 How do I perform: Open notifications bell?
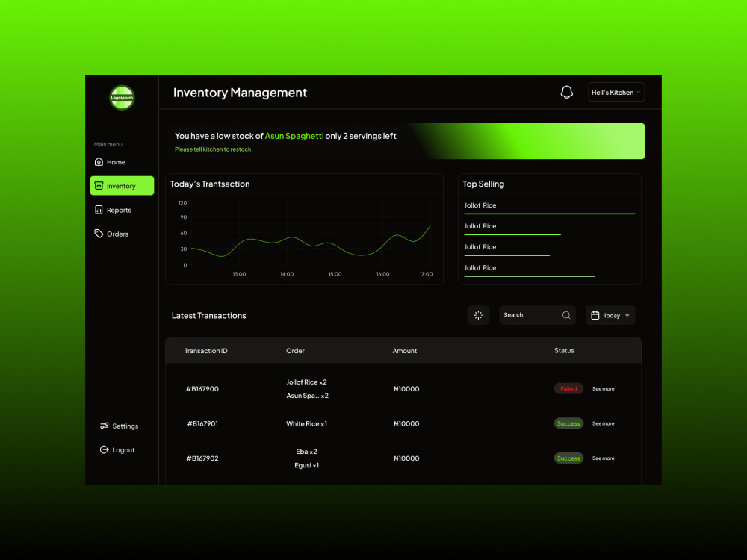tap(566, 92)
